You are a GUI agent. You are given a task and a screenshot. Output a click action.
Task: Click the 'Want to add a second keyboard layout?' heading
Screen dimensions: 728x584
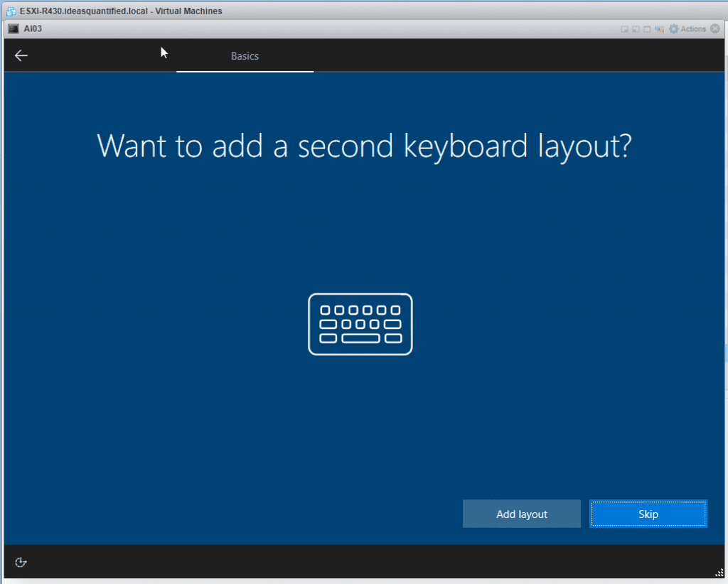(x=364, y=146)
